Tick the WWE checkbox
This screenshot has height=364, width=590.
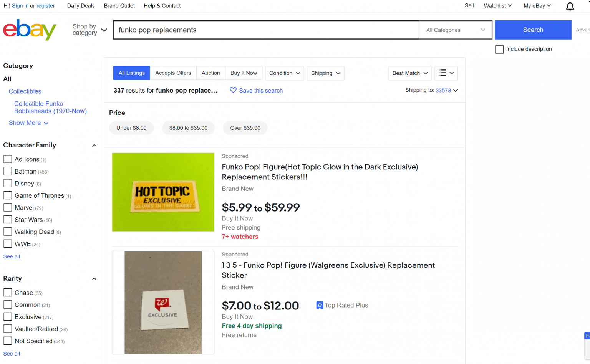pyautogui.click(x=8, y=243)
